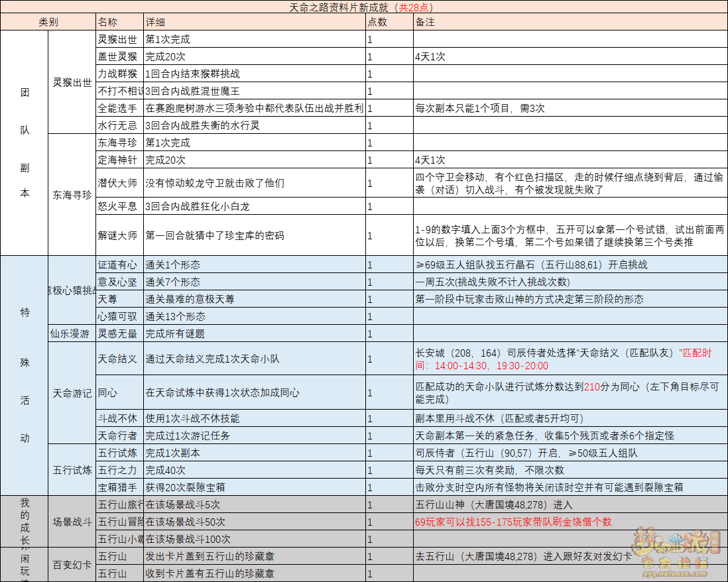This screenshot has width=728, height=582.
Task: Click the 仙乐漫游 subcategory cell
Action: [72, 333]
